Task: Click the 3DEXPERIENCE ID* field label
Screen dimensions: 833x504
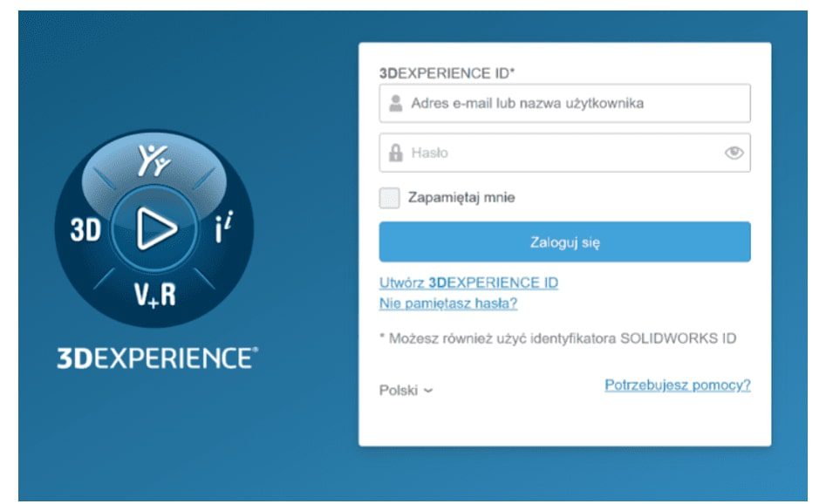Action: (447, 73)
